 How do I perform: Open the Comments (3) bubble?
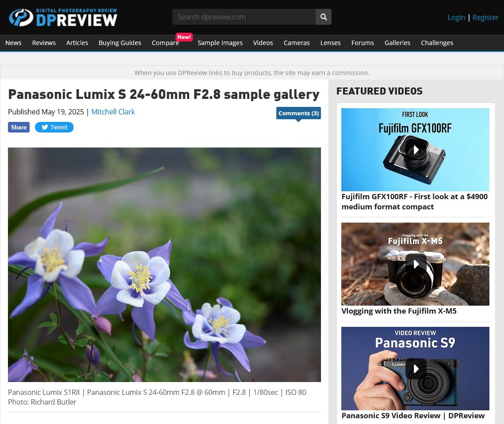pos(298,113)
